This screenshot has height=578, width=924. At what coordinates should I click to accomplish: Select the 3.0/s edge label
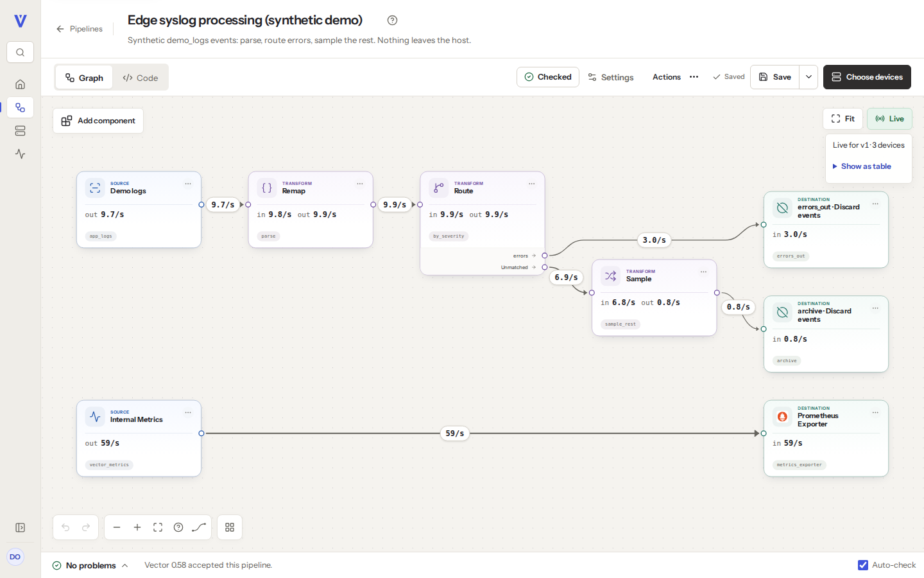tap(654, 240)
